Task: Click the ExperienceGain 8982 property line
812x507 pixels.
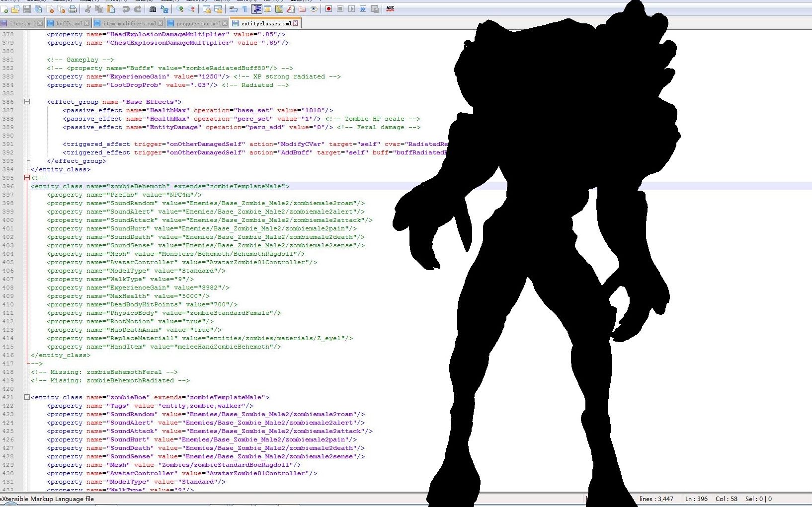Action: point(138,288)
